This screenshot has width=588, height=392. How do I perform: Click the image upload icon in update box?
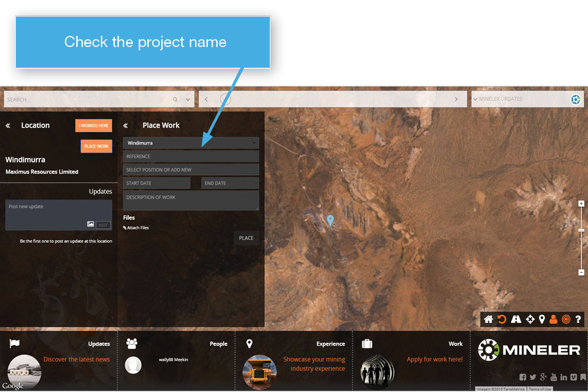coord(90,225)
